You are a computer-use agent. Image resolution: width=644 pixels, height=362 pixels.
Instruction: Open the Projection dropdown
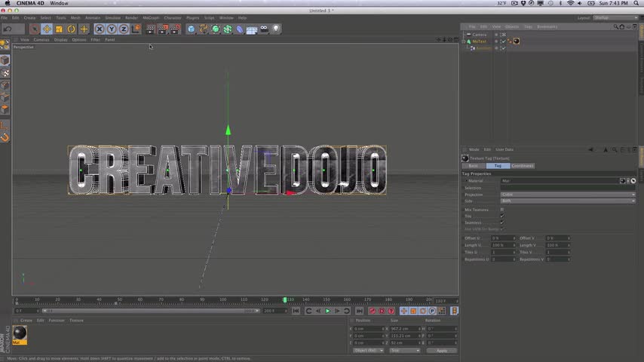coord(568,195)
